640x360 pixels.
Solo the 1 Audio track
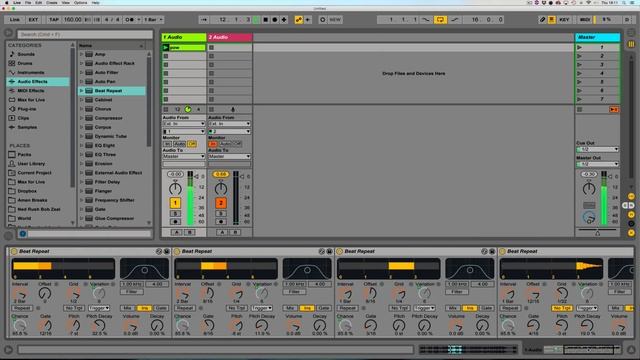[x=175, y=213]
